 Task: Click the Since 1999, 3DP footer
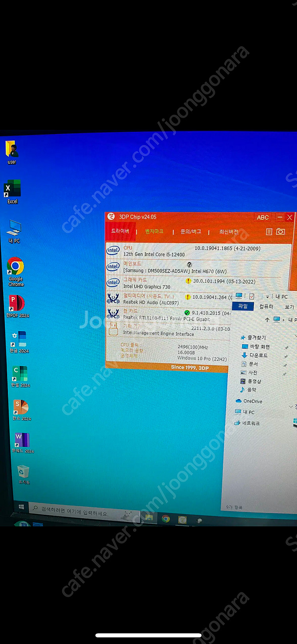[x=190, y=368]
